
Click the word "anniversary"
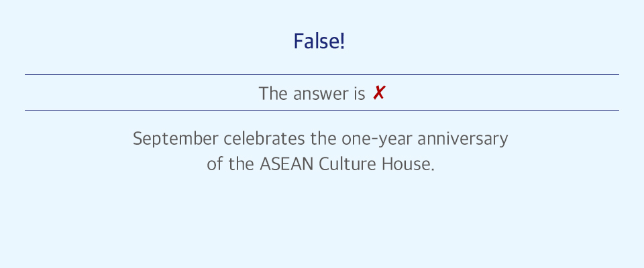pos(462,139)
